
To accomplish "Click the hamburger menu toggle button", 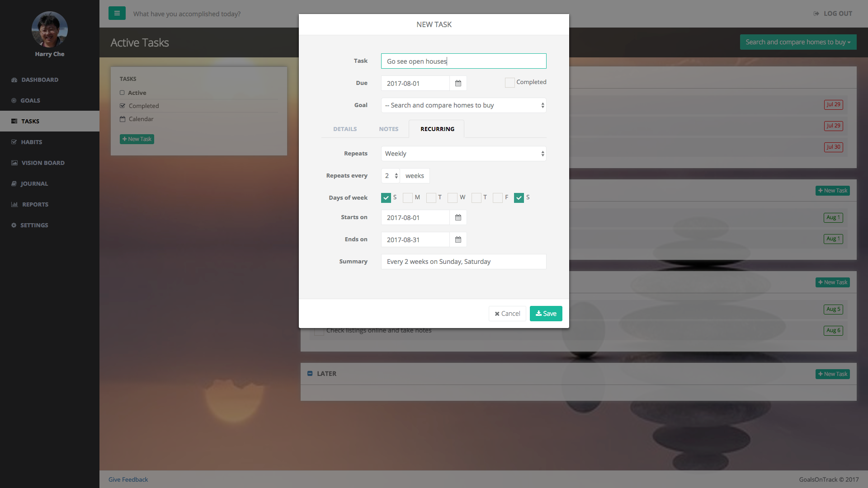I will [x=117, y=13].
